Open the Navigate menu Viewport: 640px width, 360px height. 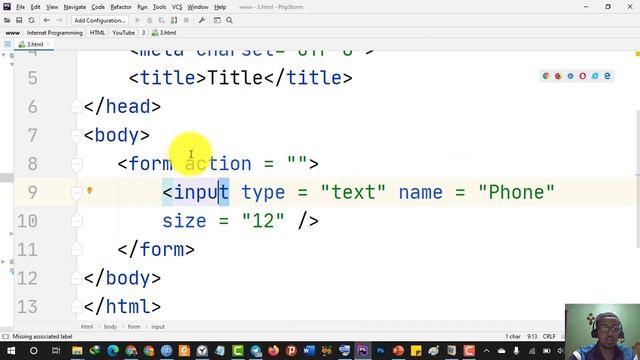pyautogui.click(x=75, y=7)
